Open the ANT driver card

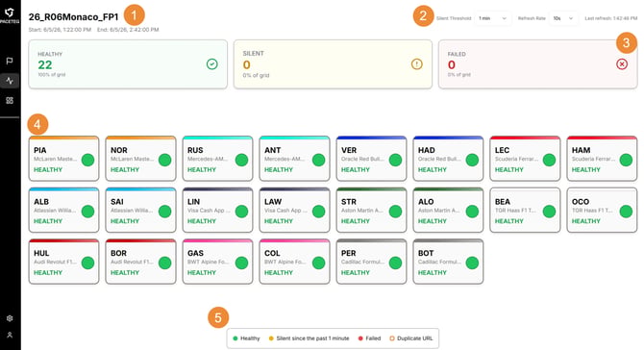click(294, 159)
